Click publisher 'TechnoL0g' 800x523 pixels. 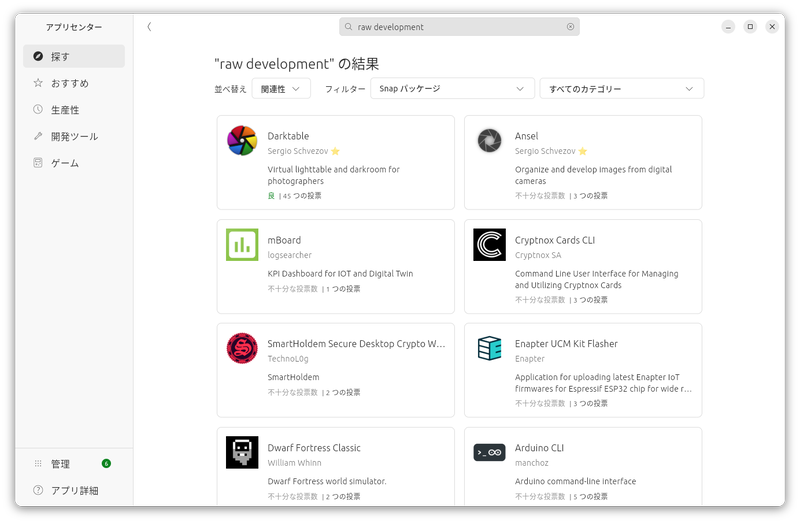tap(288, 359)
